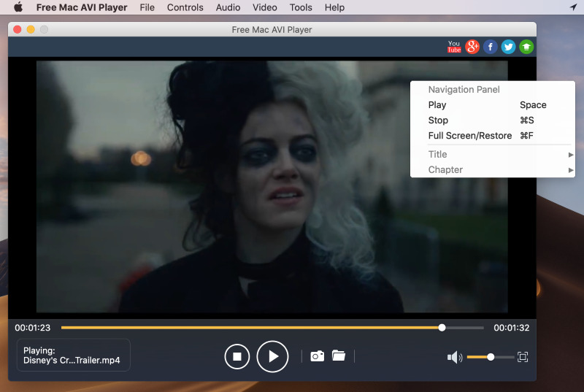Click the elapsed time 00:01:23
The width and height of the screenshot is (584, 392).
pos(32,328)
